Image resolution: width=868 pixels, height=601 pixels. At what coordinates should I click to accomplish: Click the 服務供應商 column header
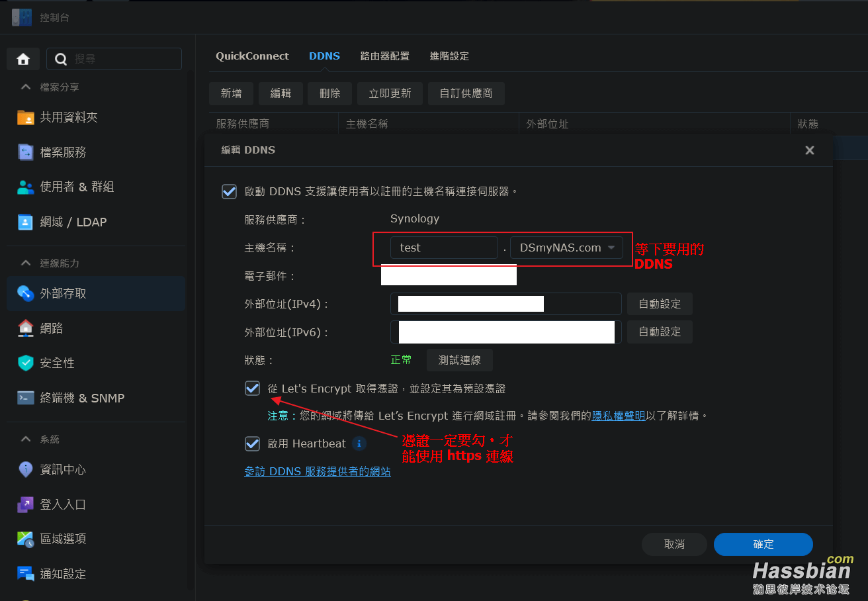point(273,124)
